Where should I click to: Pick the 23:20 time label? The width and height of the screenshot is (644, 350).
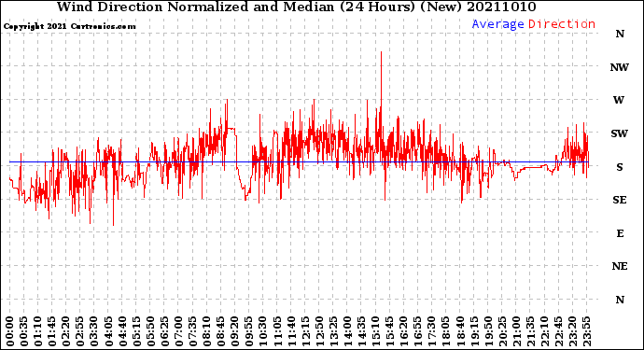[572, 331]
